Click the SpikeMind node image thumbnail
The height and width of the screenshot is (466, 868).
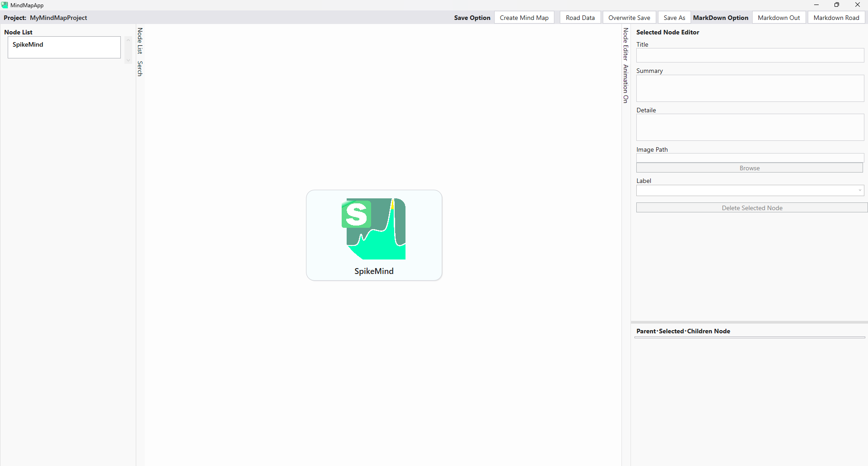[373, 228]
